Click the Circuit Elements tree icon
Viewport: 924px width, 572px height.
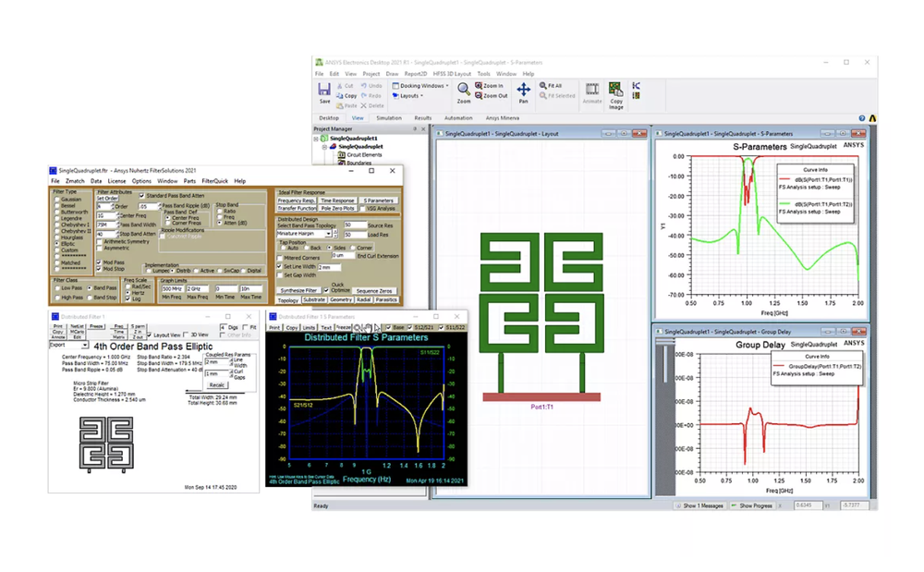341,155
